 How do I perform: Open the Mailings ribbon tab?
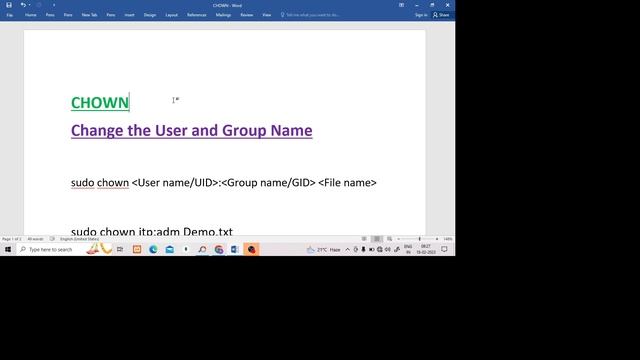(223, 15)
